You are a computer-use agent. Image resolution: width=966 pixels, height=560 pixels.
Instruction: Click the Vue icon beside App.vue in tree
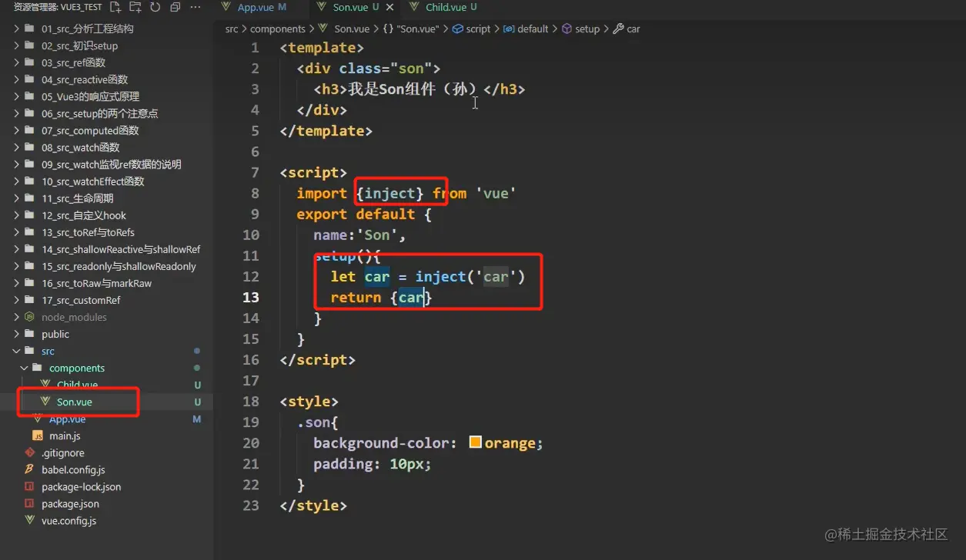(x=38, y=419)
